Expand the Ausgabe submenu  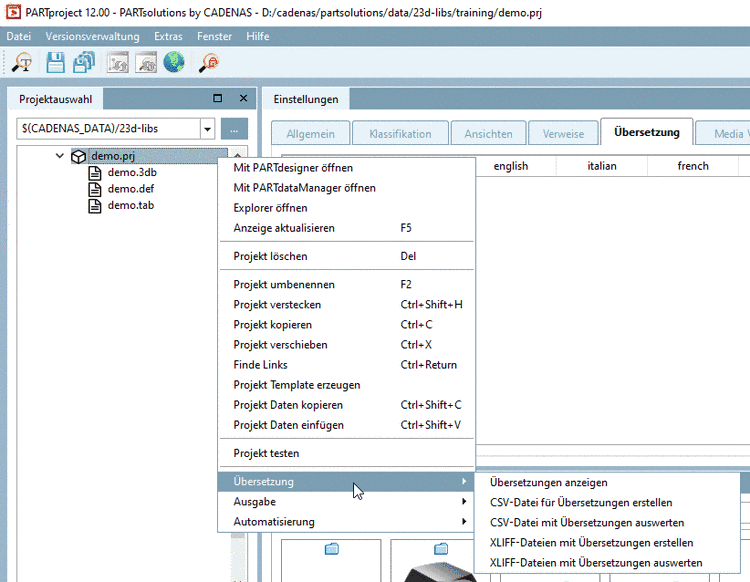coord(346,502)
